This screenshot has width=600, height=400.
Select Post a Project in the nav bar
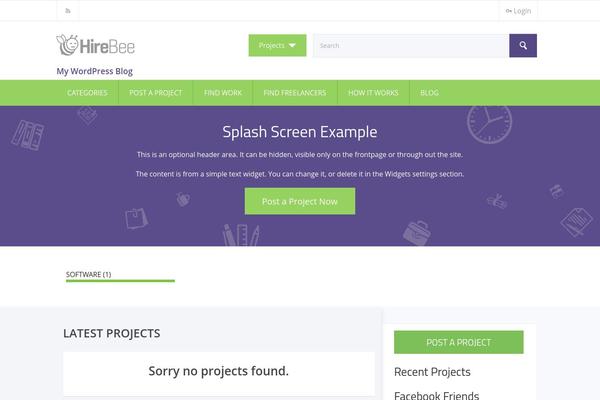(155, 92)
